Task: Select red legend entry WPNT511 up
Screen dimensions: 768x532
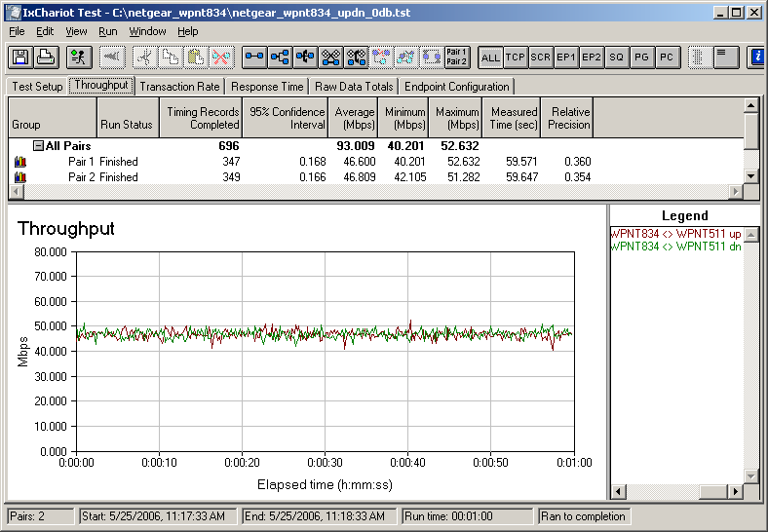Action: tap(676, 234)
